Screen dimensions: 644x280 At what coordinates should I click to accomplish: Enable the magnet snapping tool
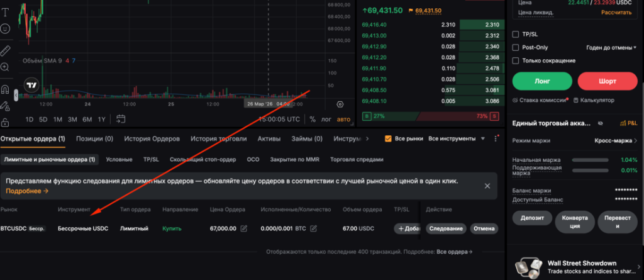point(5,89)
